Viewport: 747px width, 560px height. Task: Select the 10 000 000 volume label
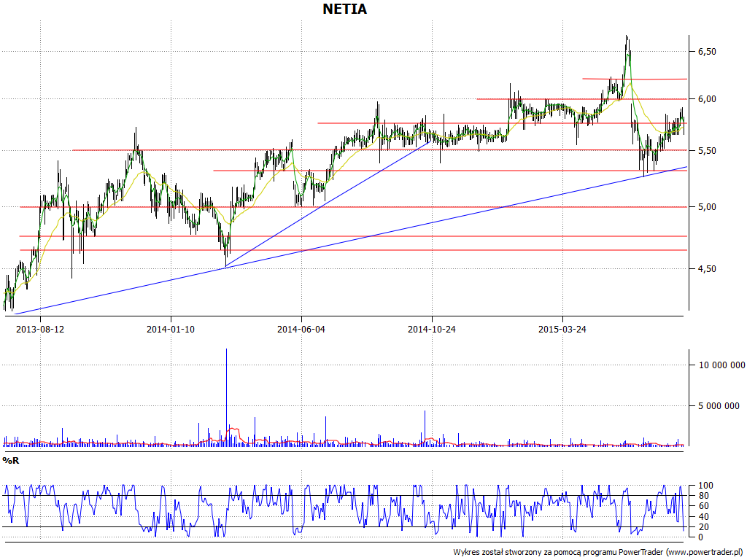click(721, 365)
